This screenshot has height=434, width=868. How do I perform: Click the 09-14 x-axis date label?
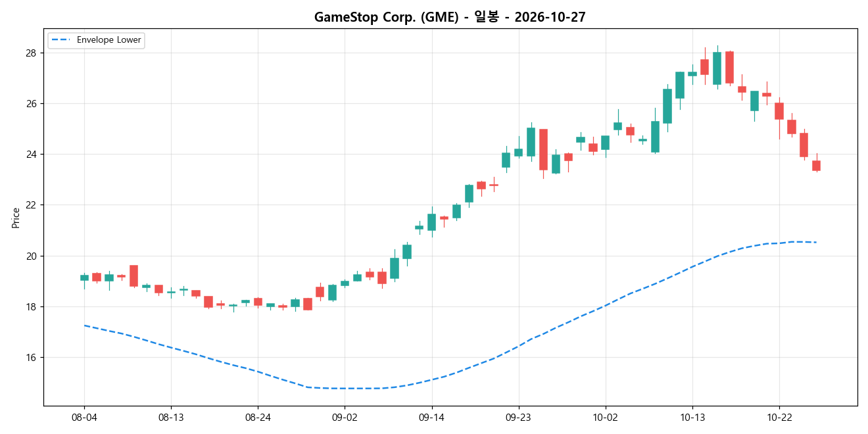431,418
